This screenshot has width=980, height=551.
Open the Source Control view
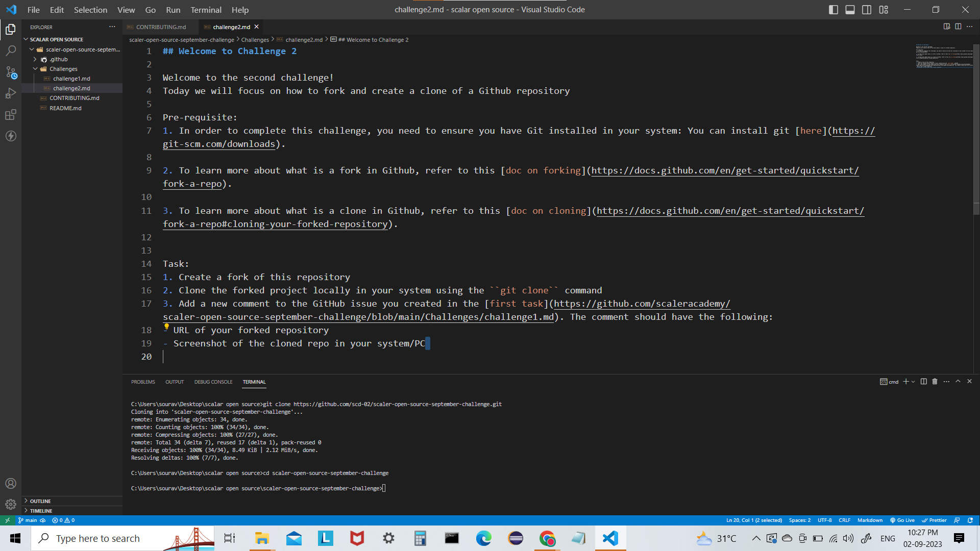(11, 72)
